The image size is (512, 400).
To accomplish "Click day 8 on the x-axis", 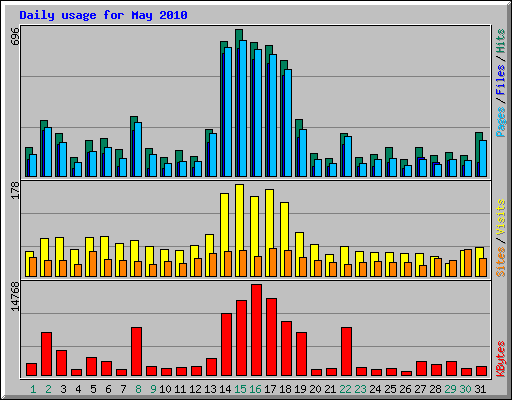I will point(138,389).
